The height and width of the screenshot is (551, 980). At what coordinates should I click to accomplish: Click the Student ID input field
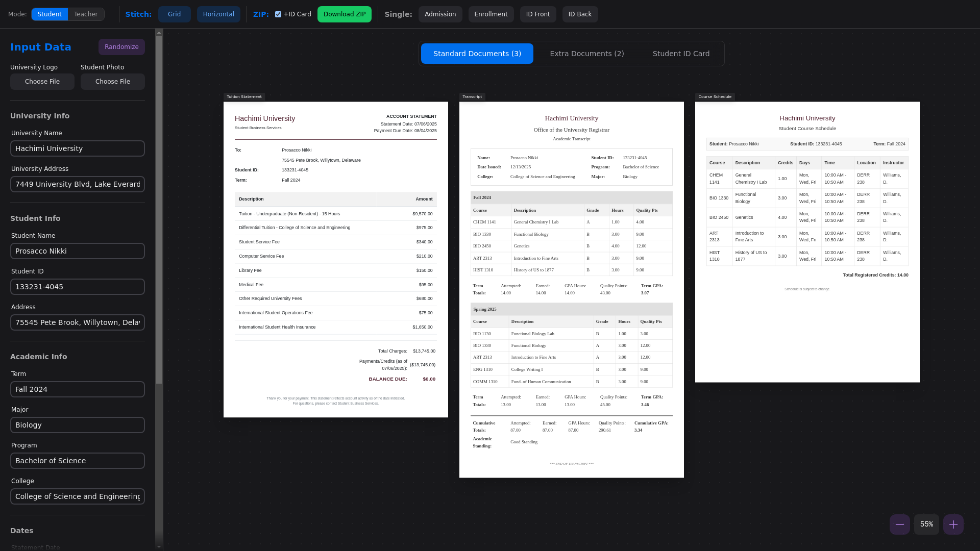coord(78,287)
